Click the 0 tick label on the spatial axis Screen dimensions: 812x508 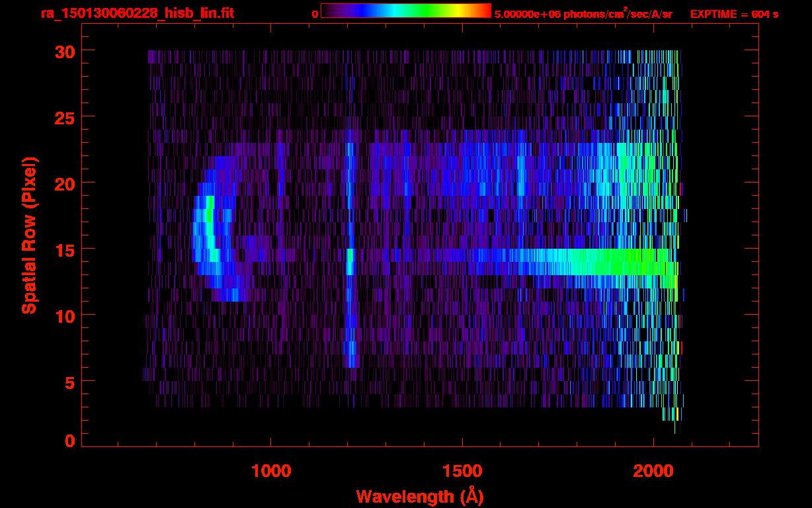(69, 441)
